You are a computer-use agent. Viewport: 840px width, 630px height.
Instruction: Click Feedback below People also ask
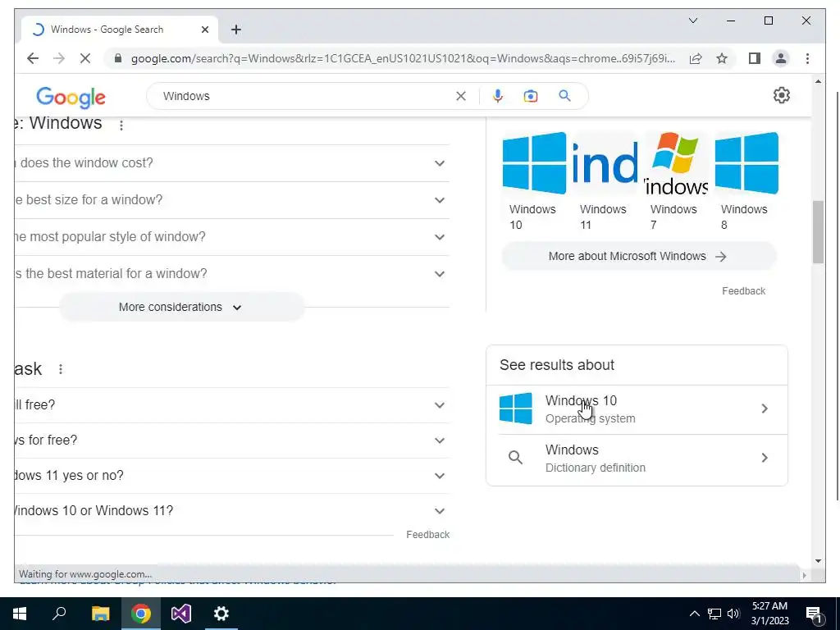pyautogui.click(x=427, y=535)
